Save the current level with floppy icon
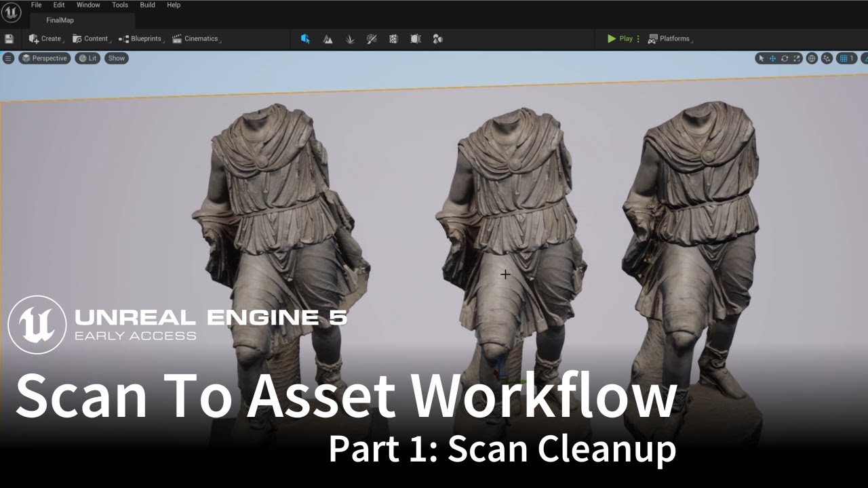Viewport: 868px width, 488px height. (x=9, y=39)
